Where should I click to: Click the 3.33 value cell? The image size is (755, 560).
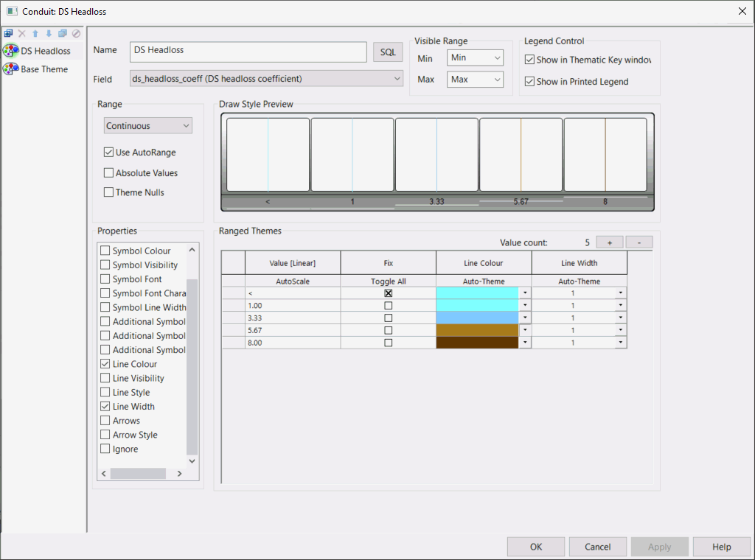(x=293, y=318)
